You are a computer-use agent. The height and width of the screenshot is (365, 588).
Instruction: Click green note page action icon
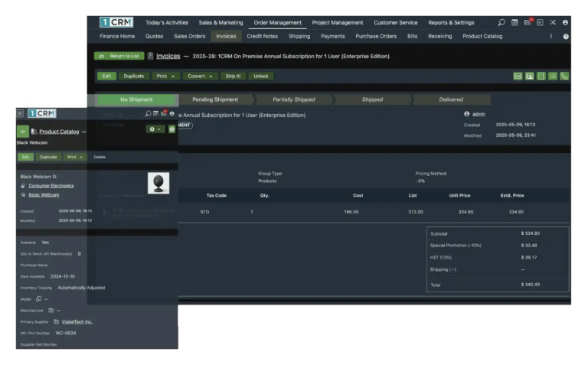pyautogui.click(x=541, y=76)
